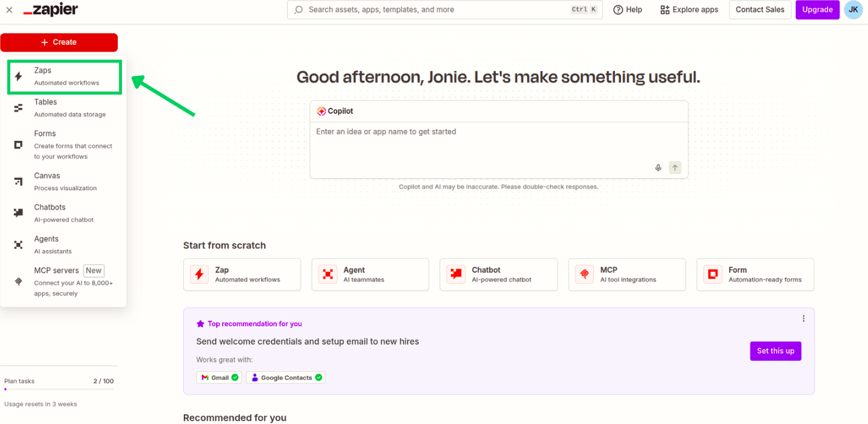Click 'Usage resets in 3 weeks' text
868x424 pixels.
(41, 404)
